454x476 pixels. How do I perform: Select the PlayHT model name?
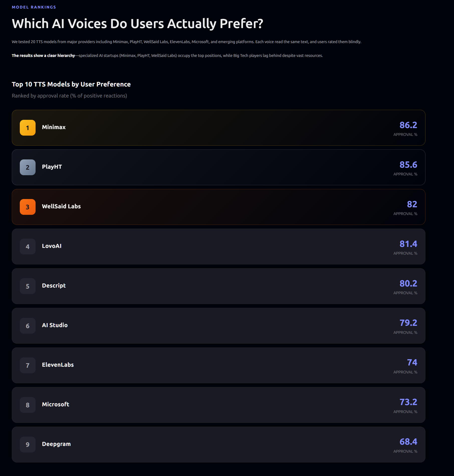tap(52, 167)
